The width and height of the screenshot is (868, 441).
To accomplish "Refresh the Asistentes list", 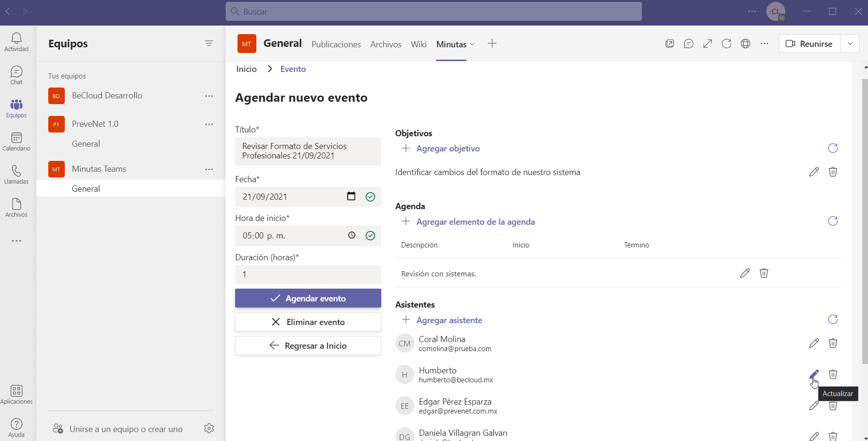I will click(833, 320).
